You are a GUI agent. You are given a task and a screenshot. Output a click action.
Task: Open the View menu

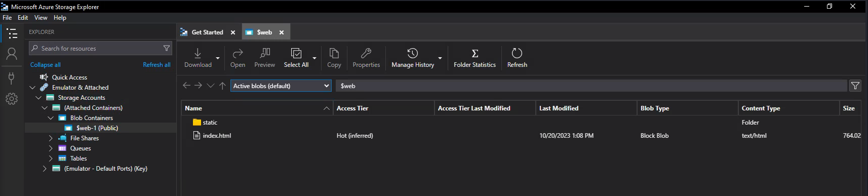click(41, 17)
